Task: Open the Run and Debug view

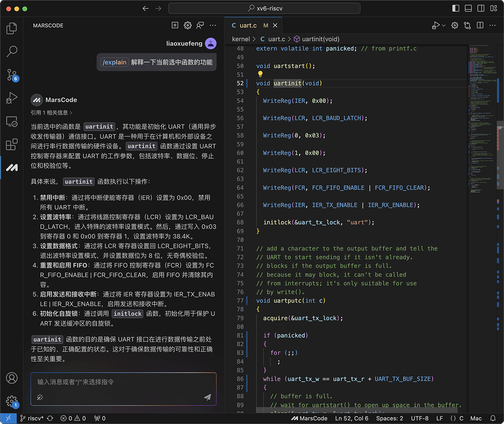Action: [12, 98]
